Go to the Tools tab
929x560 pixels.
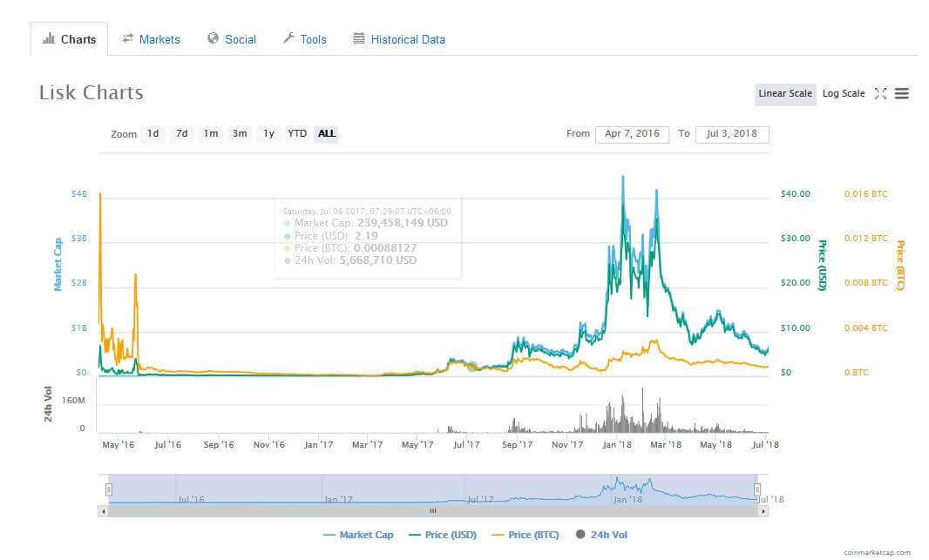click(304, 39)
